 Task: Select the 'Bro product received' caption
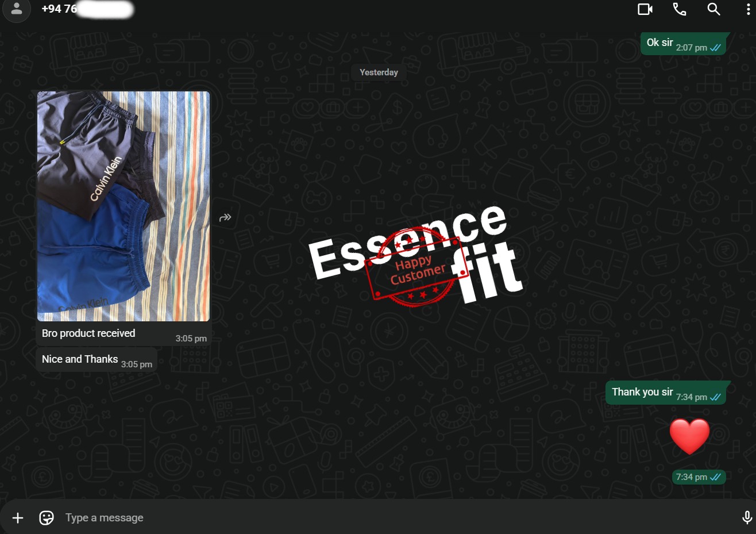(88, 333)
